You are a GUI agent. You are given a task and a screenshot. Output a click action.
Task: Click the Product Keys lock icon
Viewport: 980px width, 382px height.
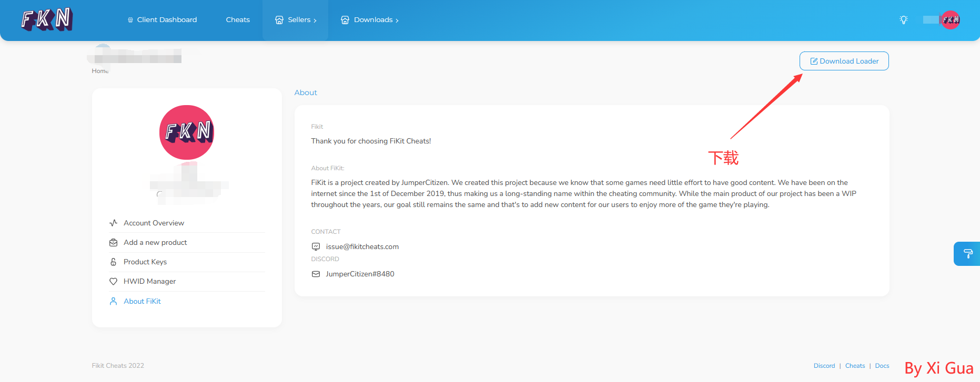113,262
